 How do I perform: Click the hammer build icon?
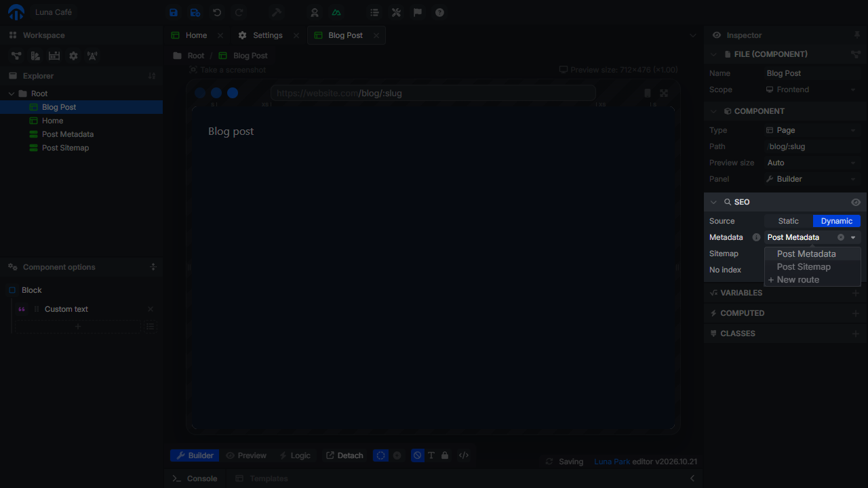tap(276, 12)
